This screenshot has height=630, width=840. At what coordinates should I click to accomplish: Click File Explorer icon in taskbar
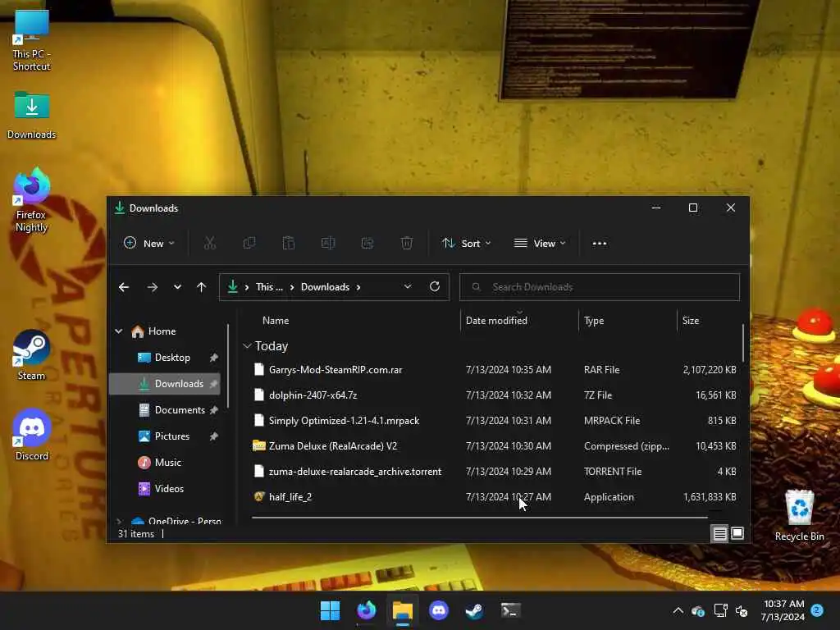402,610
